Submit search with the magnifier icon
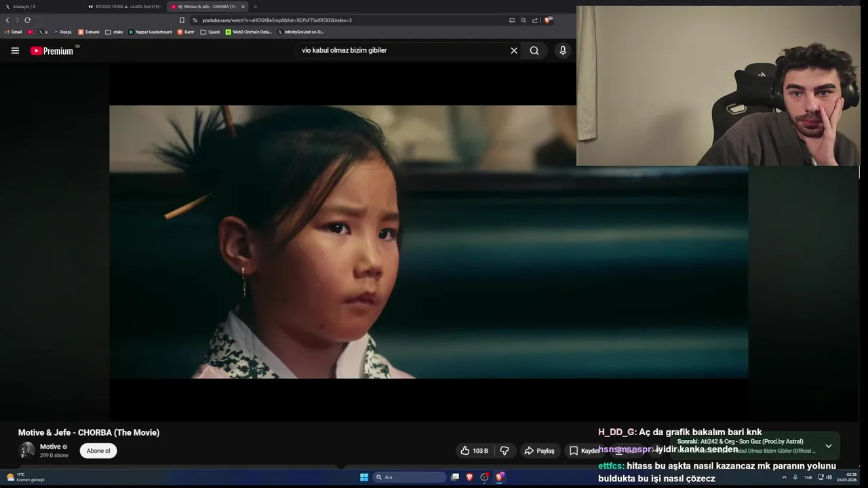The width and height of the screenshot is (868, 488). point(534,50)
